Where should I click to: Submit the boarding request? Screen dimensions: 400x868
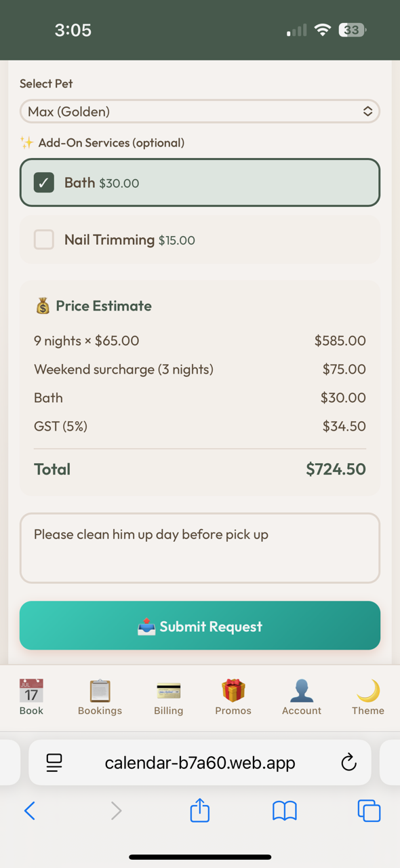[x=199, y=625]
